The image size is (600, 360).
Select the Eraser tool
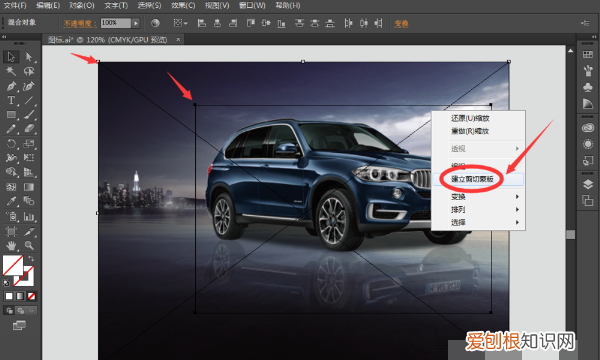coord(29,129)
